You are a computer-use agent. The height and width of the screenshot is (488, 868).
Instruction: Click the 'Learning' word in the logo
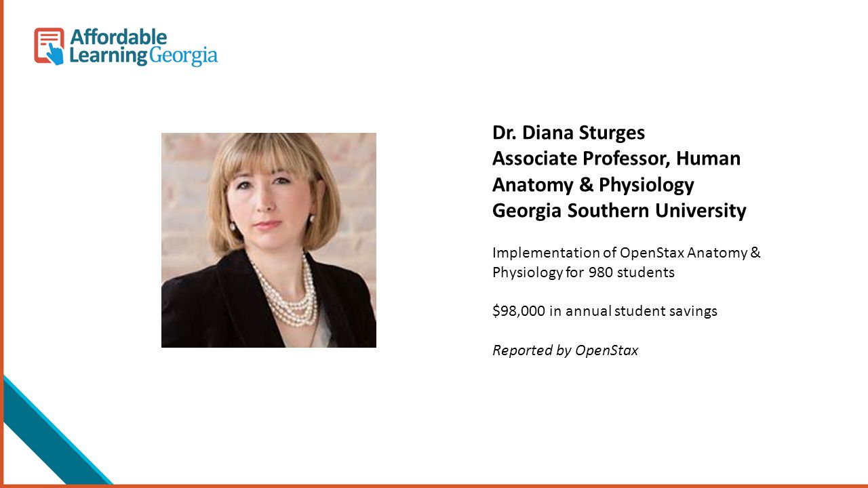coord(108,56)
